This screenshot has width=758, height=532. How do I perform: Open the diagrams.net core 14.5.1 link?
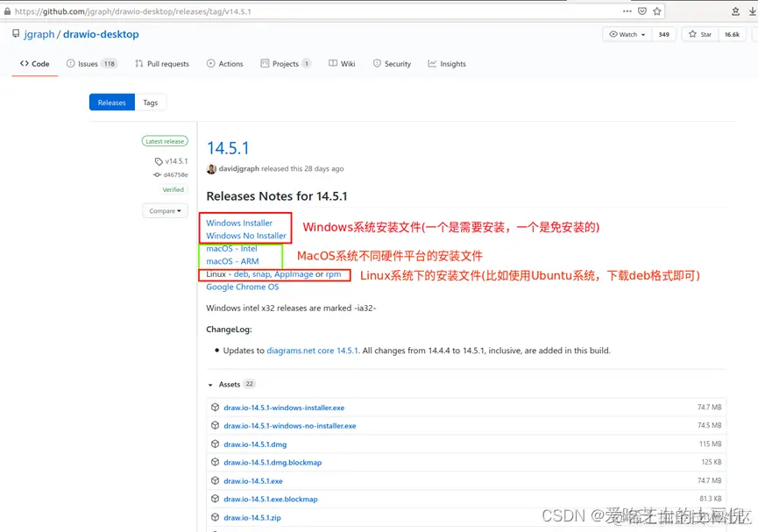pyautogui.click(x=312, y=351)
